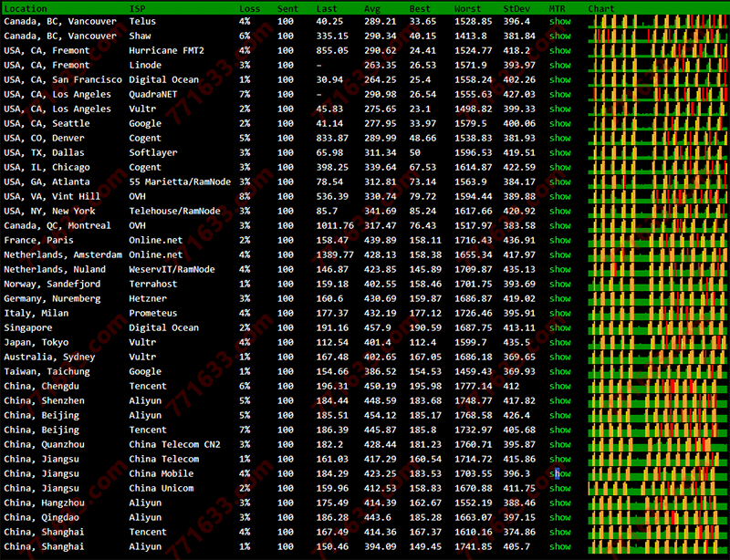Click the Last column header
The width and height of the screenshot is (730, 560).
(327, 8)
